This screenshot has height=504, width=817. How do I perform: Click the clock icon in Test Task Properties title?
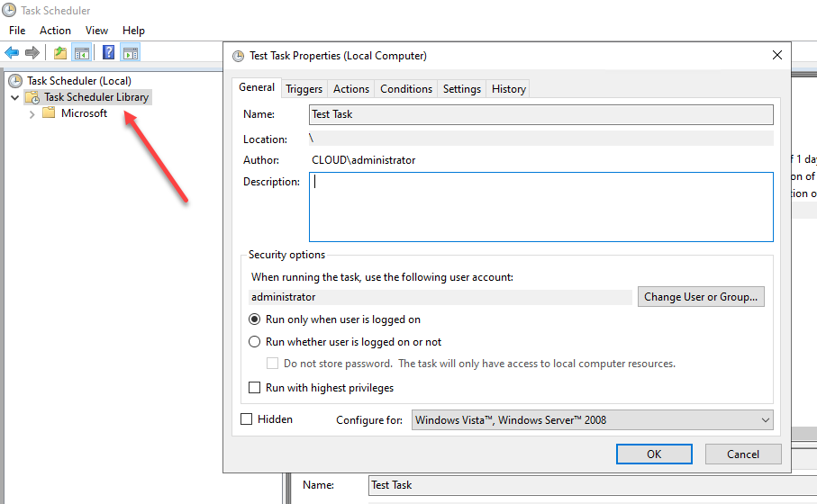pyautogui.click(x=238, y=56)
